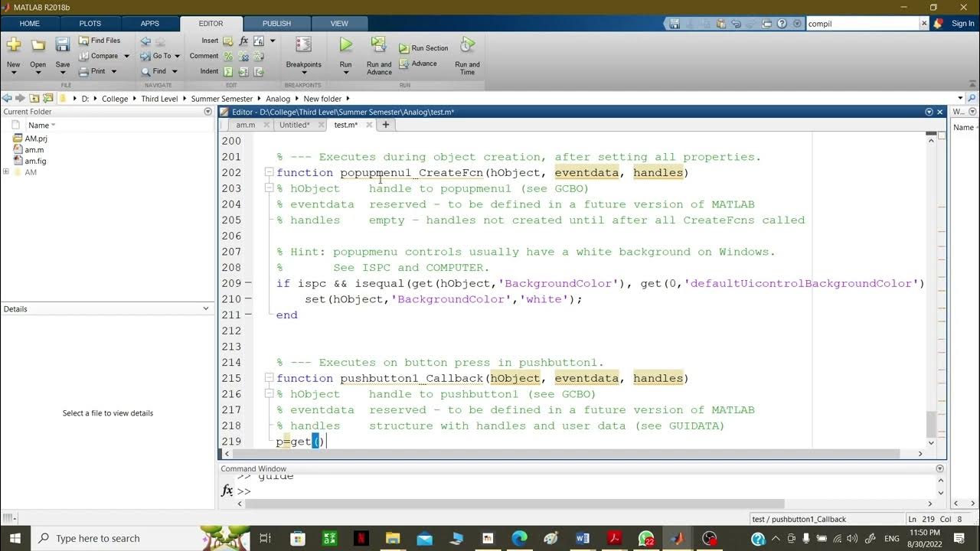Expand the AM folder tree node
980x551 pixels.
(6, 172)
